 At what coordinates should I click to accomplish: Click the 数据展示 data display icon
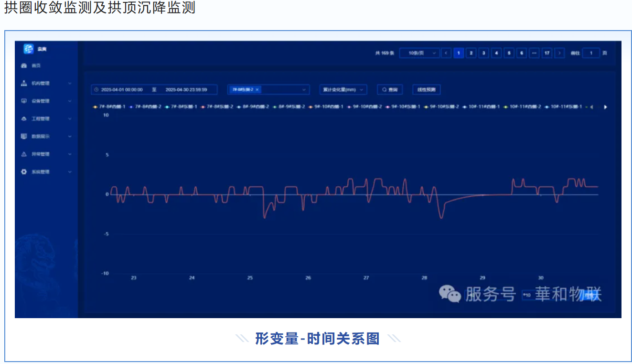click(x=24, y=136)
